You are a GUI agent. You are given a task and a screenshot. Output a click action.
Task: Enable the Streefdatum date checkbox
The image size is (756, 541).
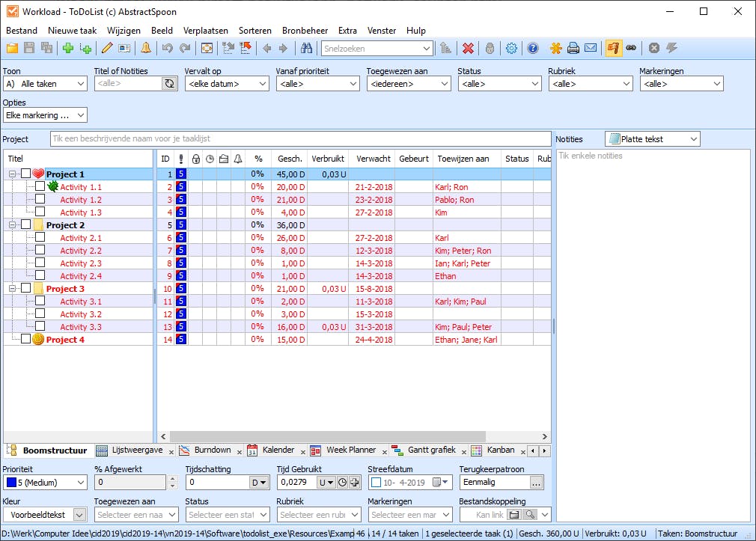pyautogui.click(x=376, y=483)
